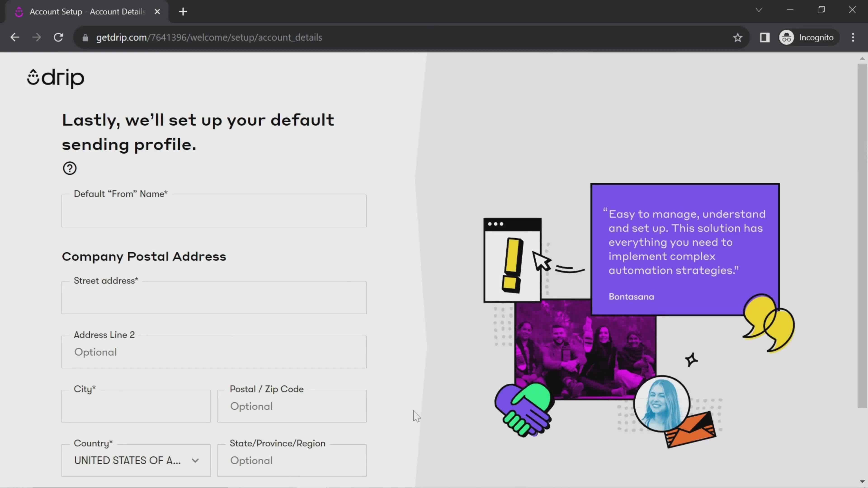The image size is (868, 488).
Task: Click the City input field
Action: 136,406
